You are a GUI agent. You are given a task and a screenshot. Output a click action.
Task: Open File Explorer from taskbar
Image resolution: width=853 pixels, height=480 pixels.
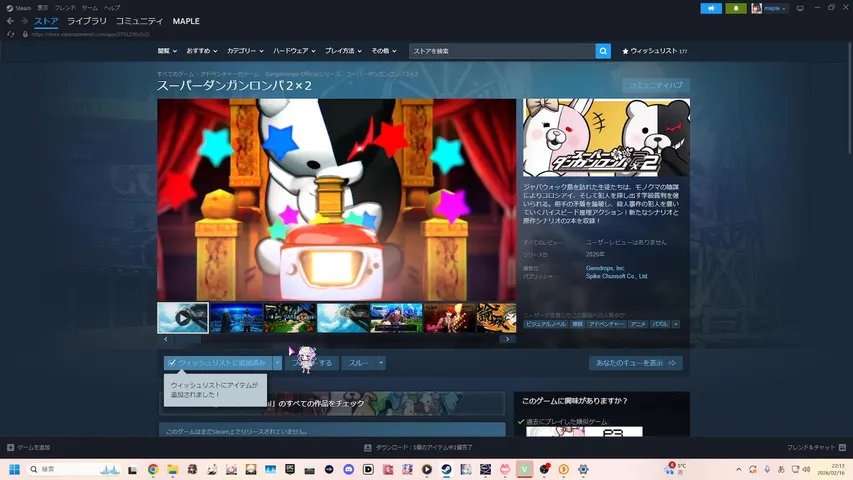[172, 469]
